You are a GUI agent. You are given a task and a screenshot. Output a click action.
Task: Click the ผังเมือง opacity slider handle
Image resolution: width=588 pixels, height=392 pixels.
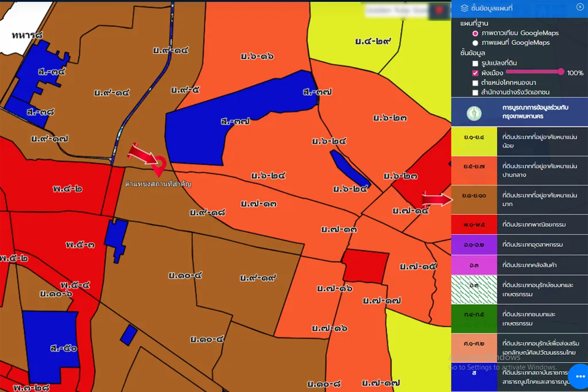pos(560,72)
